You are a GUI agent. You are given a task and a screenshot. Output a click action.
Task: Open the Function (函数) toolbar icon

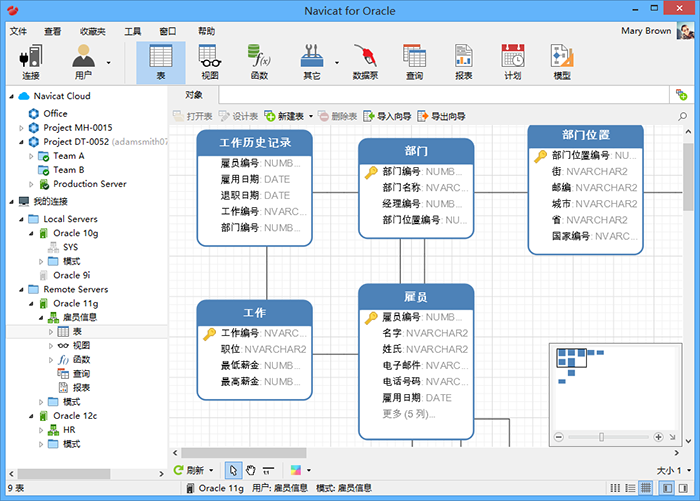click(259, 62)
